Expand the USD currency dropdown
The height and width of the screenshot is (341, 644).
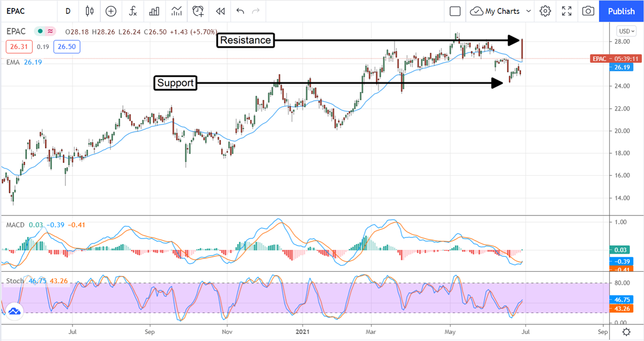click(626, 31)
